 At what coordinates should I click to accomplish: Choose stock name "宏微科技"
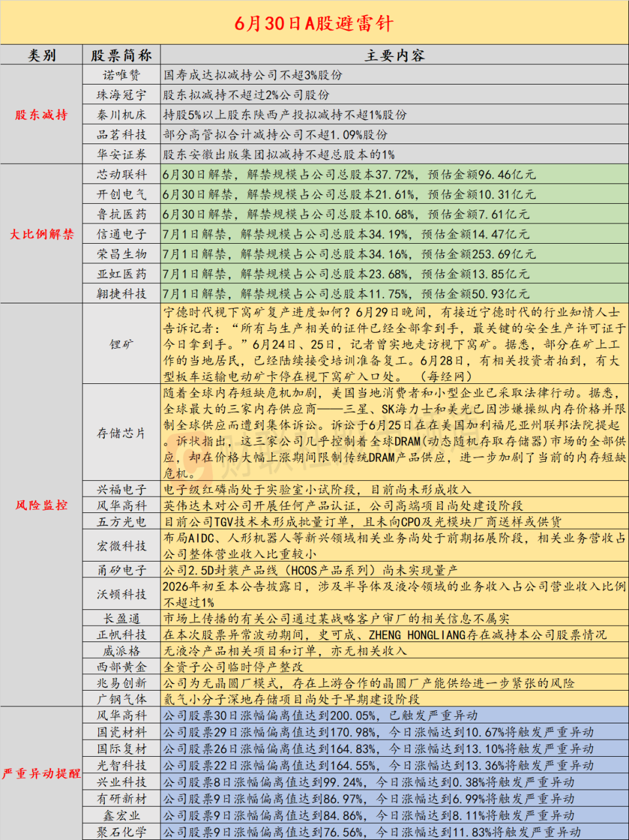[x=122, y=546]
